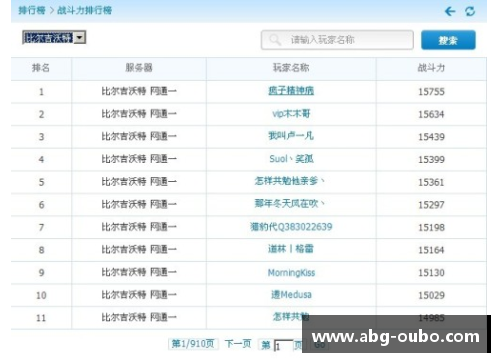
Task: Click the 战斗力 column header
Action: click(431, 68)
